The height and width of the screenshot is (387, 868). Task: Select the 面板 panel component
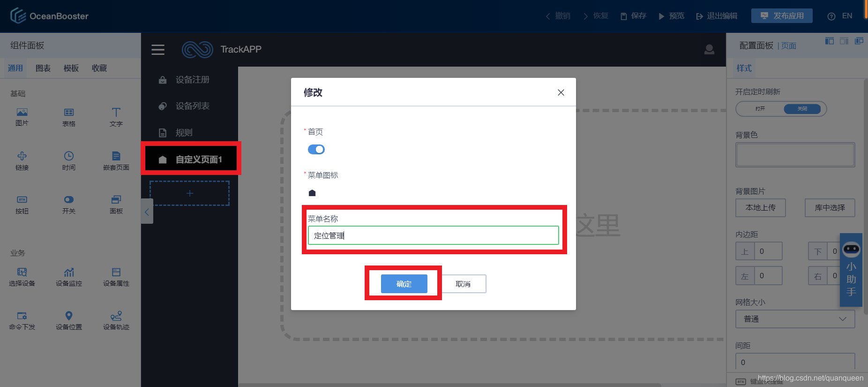(x=116, y=205)
